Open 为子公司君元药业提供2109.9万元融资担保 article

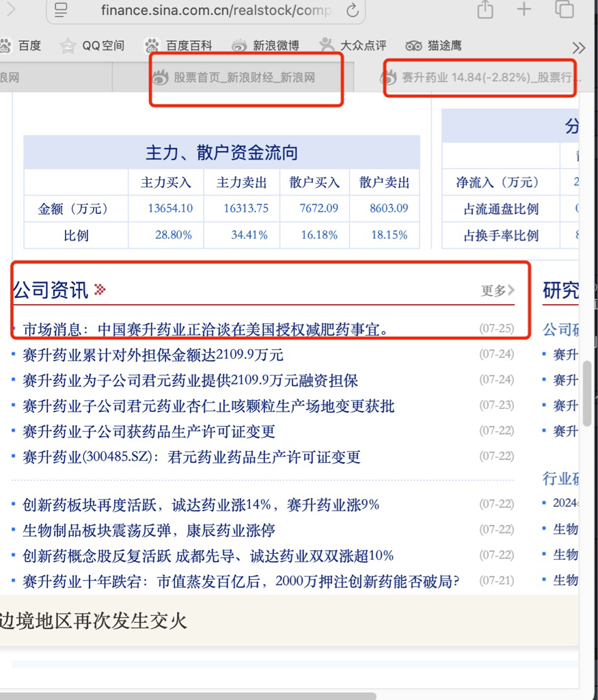[191, 380]
